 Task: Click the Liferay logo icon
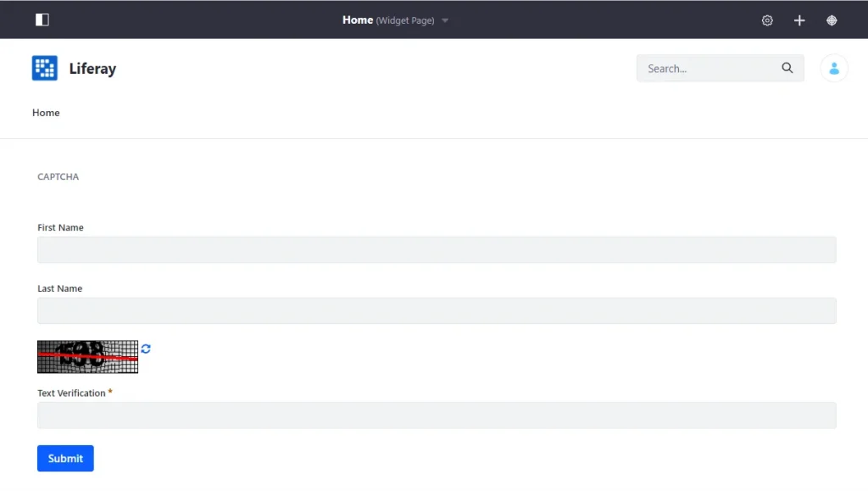(45, 68)
